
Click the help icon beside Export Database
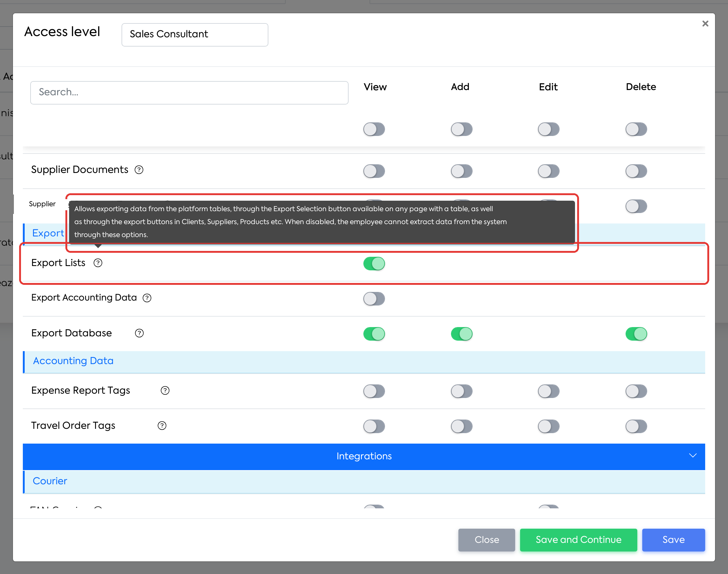click(139, 333)
